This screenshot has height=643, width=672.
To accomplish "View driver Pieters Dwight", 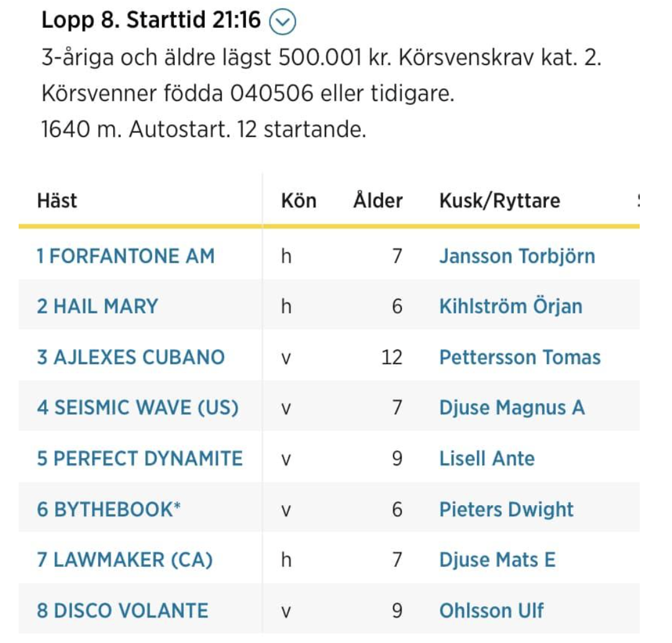I will pyautogui.click(x=506, y=509).
